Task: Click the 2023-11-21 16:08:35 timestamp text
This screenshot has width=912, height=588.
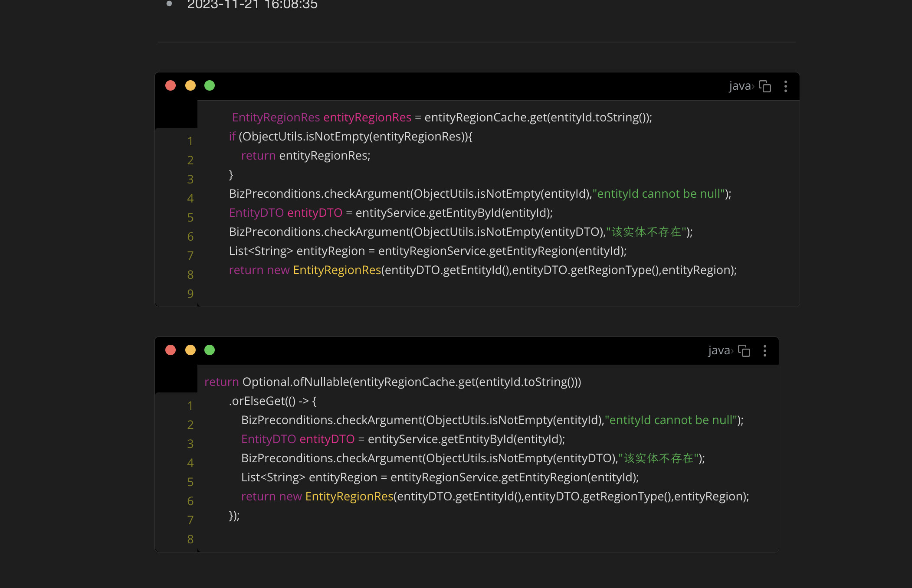Action: point(252,5)
